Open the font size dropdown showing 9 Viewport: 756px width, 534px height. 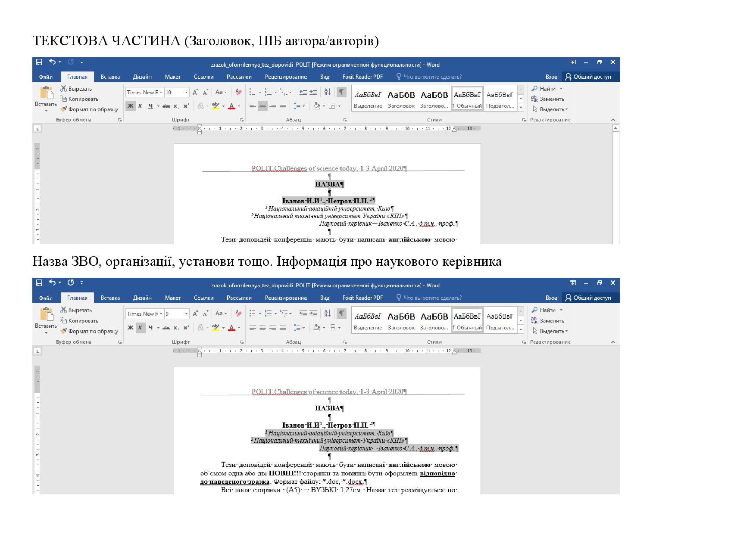point(186,314)
